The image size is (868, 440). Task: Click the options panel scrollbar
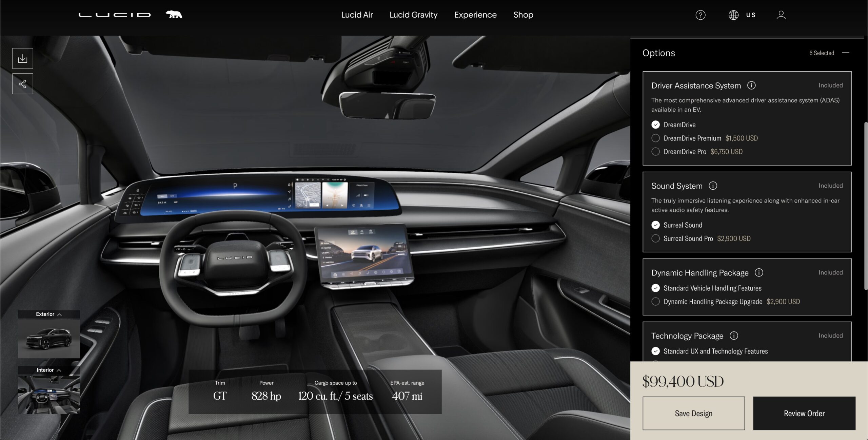coord(866,205)
